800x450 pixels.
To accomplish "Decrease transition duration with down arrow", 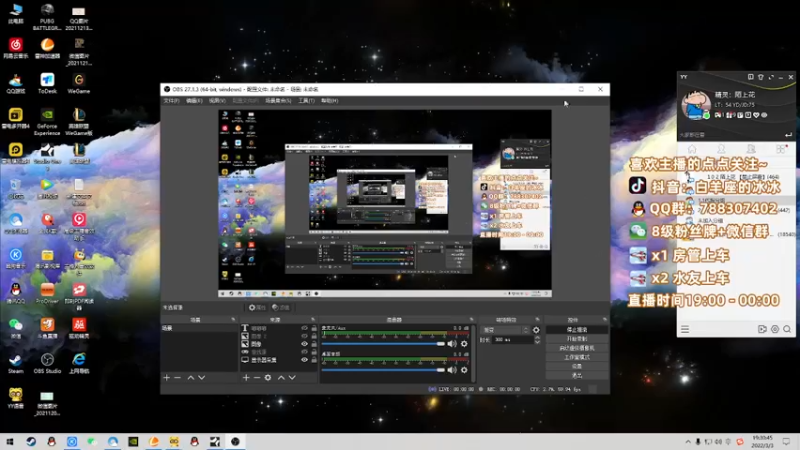I will 537,342.
